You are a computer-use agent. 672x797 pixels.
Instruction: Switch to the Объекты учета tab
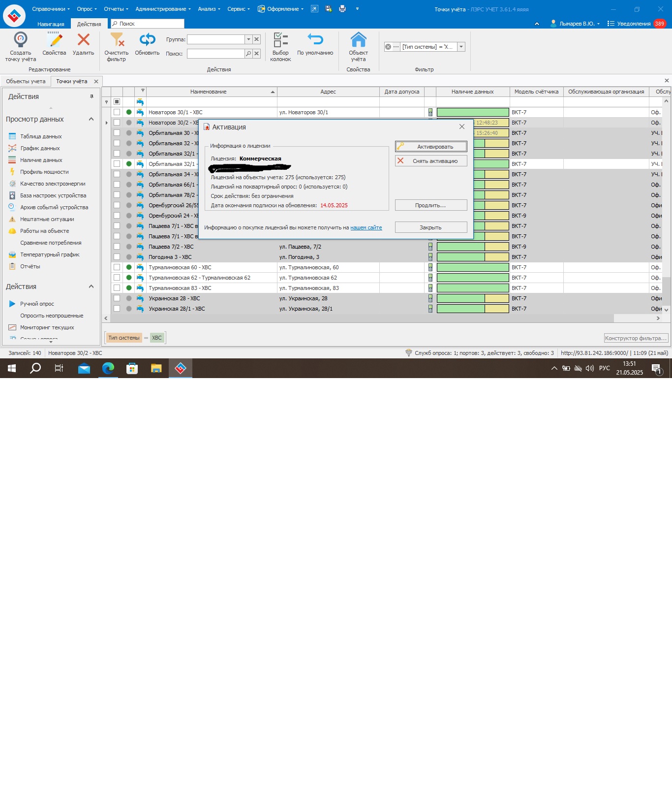click(x=26, y=81)
